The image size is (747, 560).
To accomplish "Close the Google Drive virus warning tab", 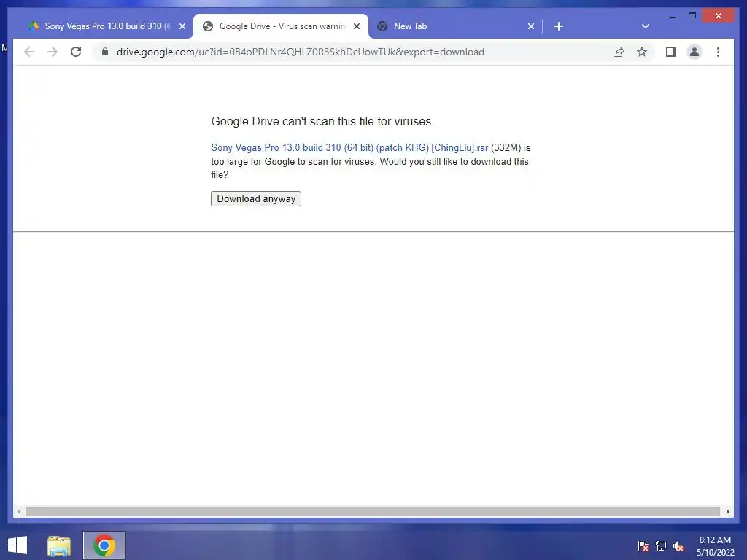I will click(356, 26).
